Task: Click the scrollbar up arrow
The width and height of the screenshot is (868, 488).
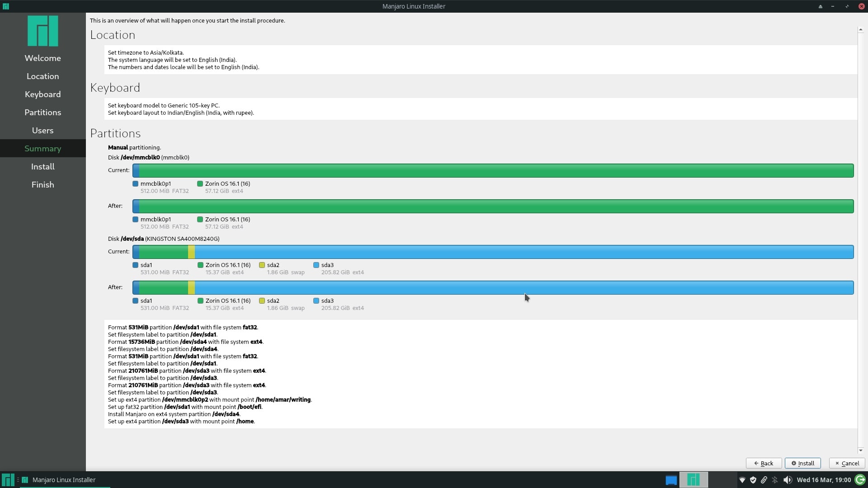Action: [860, 30]
